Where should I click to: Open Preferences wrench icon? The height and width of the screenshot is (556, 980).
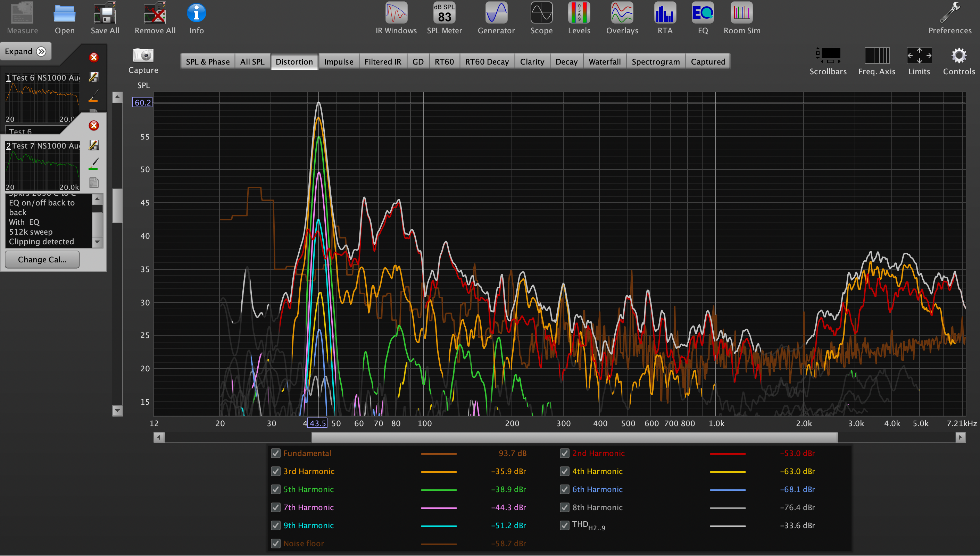pos(950,12)
